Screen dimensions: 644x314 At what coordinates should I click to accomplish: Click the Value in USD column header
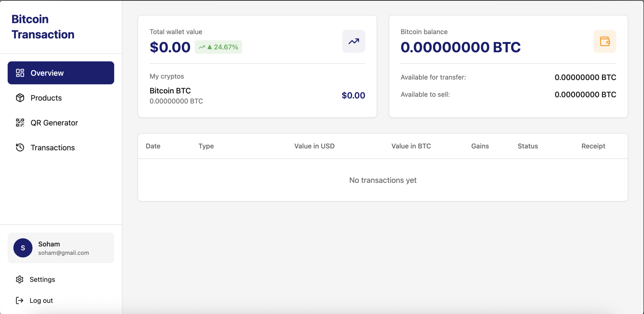click(x=314, y=146)
